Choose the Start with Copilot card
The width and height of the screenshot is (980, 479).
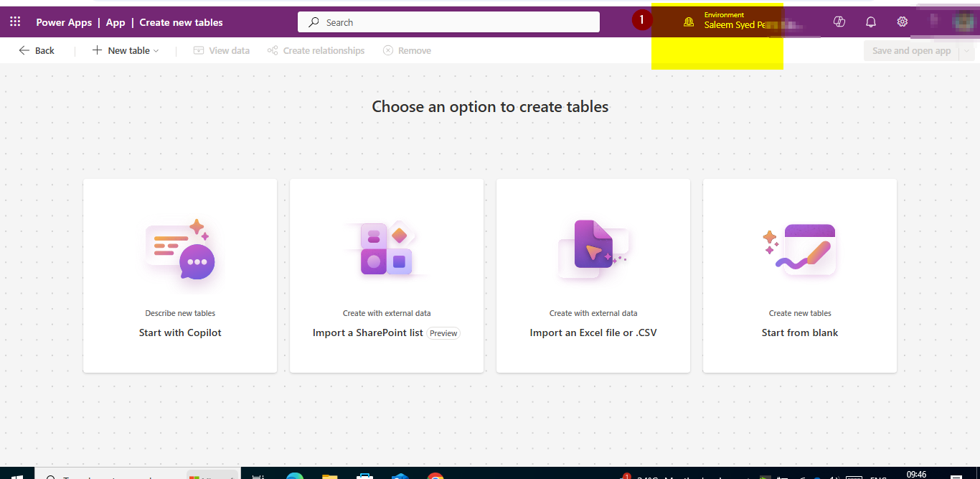point(180,276)
